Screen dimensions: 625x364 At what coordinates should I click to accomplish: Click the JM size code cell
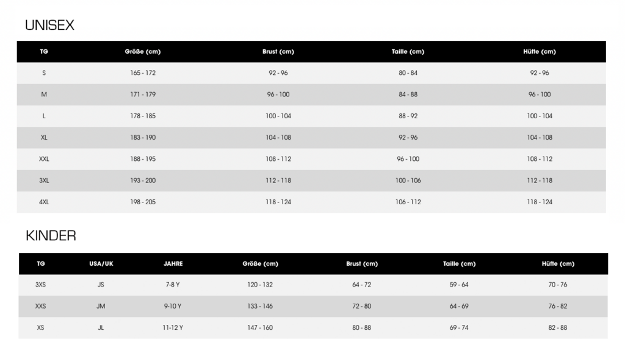point(101,306)
